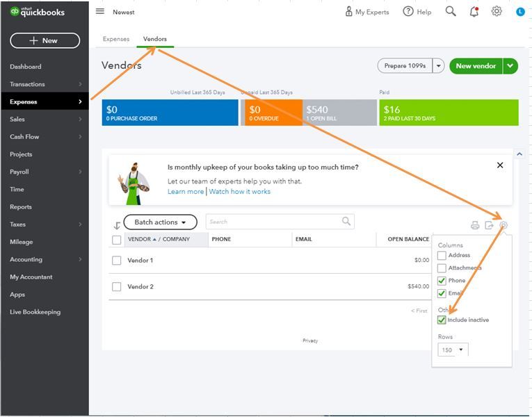532x417 pixels.
Task: Collapse the money bar panel chevron
Action: [x=519, y=154]
